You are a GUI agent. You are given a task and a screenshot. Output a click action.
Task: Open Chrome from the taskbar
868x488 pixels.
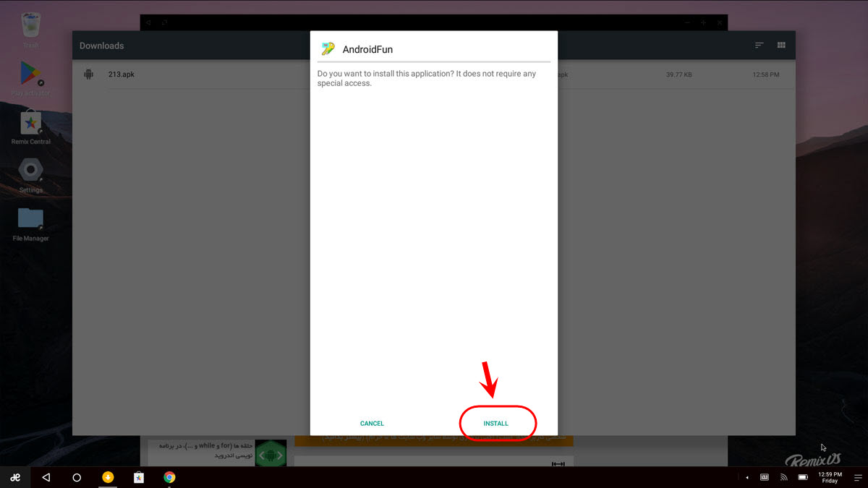pyautogui.click(x=169, y=477)
